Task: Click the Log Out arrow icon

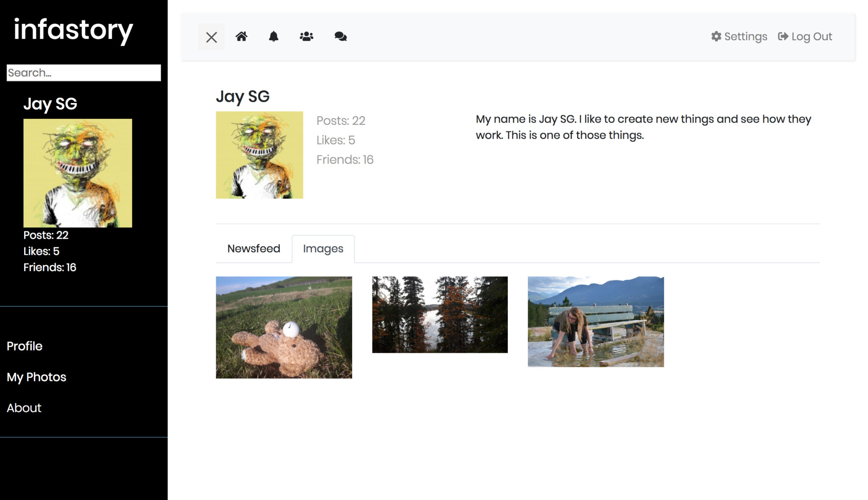Action: pyautogui.click(x=783, y=36)
